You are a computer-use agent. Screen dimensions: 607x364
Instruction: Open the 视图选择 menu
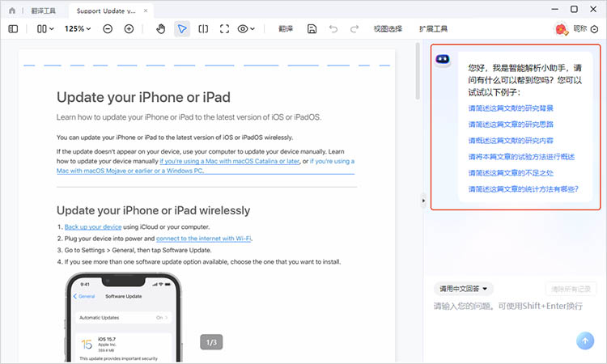click(388, 28)
